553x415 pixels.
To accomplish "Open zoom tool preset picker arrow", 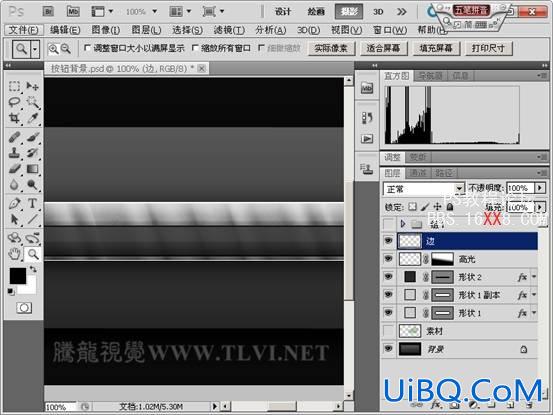I will coord(35,49).
